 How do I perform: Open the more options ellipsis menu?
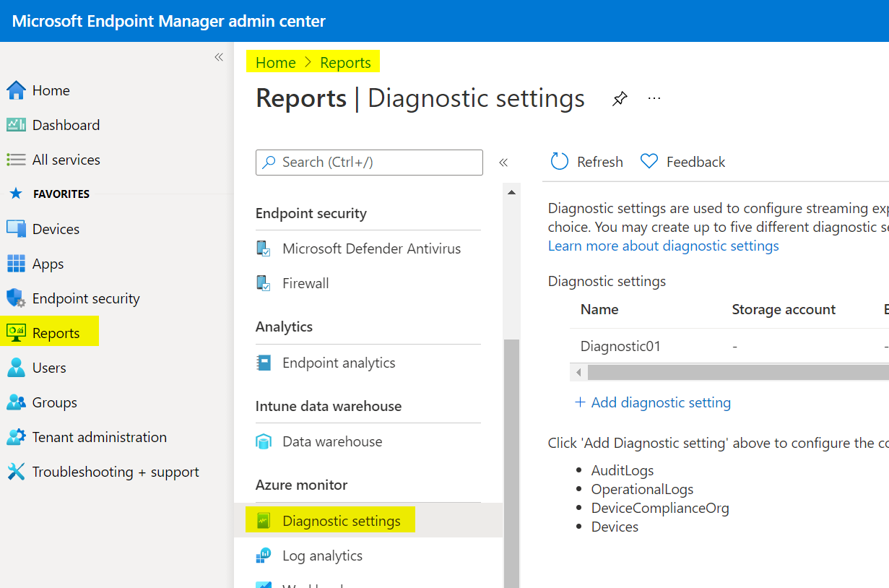point(654,98)
